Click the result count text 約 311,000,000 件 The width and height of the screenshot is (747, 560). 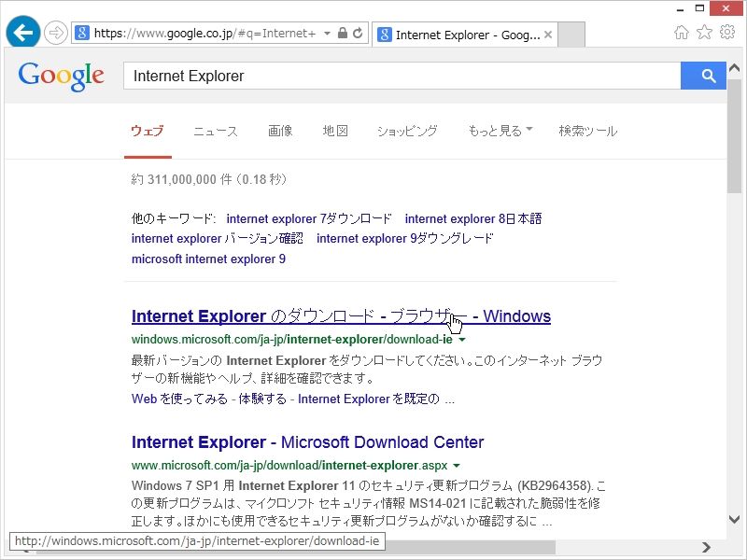(x=181, y=179)
